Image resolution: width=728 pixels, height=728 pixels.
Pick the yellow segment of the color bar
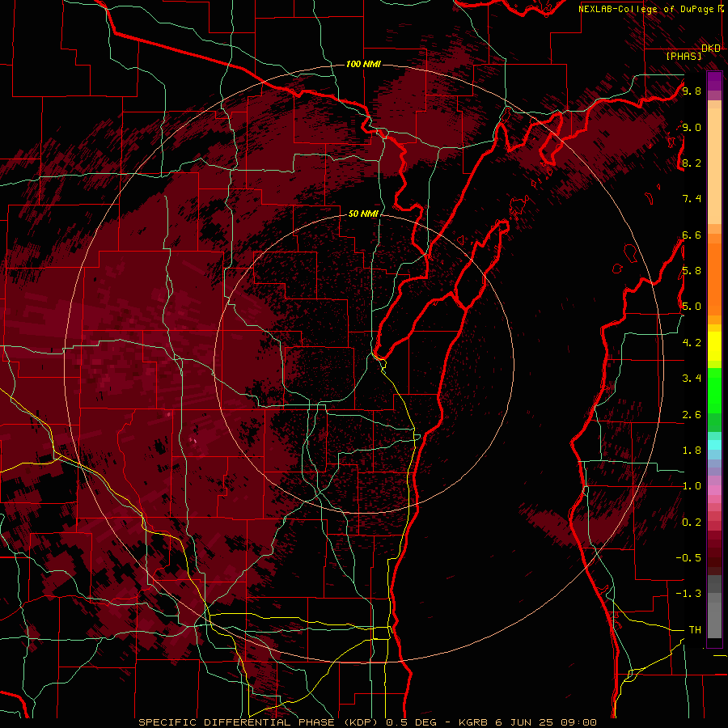[714, 346]
